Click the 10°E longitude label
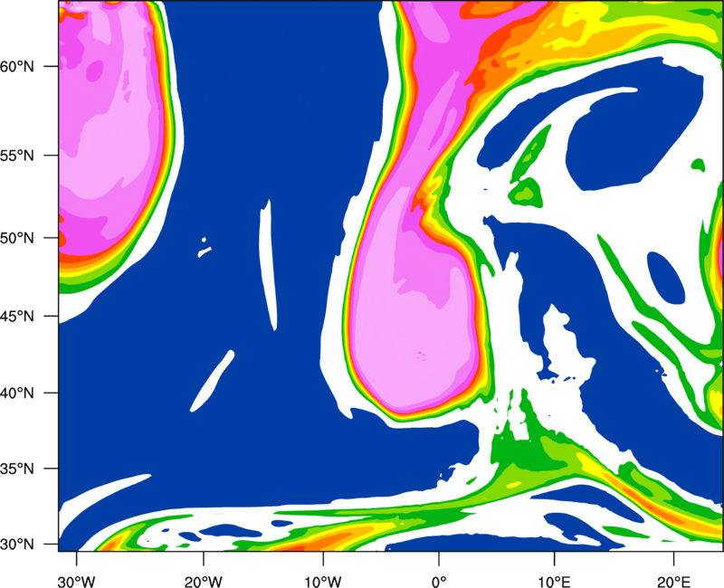Screen dimensions: 724x588 (554, 582)
